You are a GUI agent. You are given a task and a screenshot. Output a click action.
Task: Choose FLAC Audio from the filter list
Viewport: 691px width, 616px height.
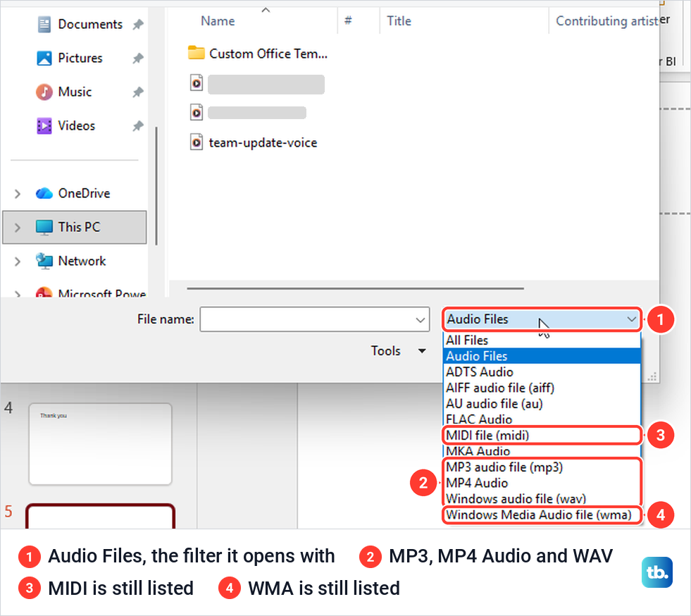pos(542,419)
